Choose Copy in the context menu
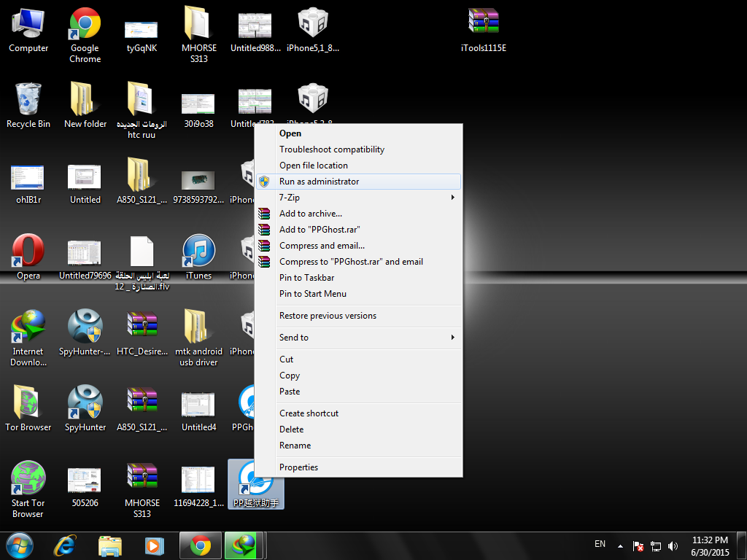The height and width of the screenshot is (560, 747). 359,376
